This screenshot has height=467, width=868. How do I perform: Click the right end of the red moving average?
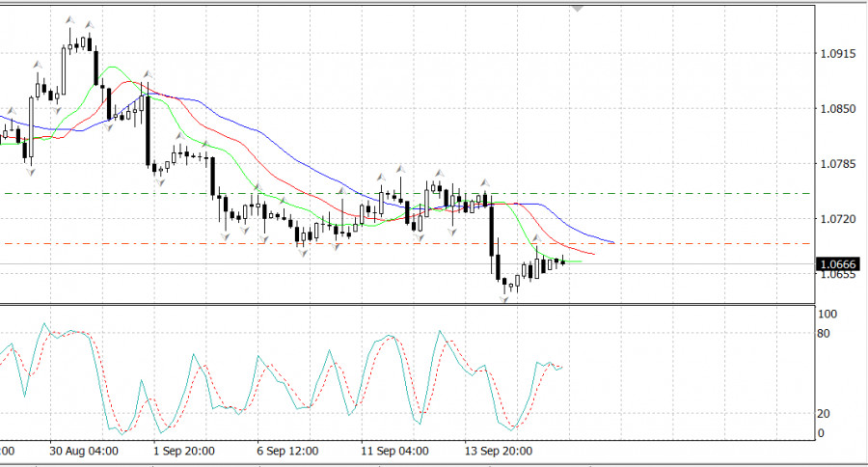click(592, 255)
